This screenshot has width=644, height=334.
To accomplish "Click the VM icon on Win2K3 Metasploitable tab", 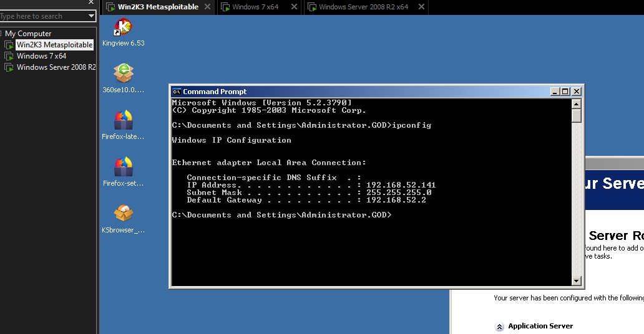I will pos(110,7).
